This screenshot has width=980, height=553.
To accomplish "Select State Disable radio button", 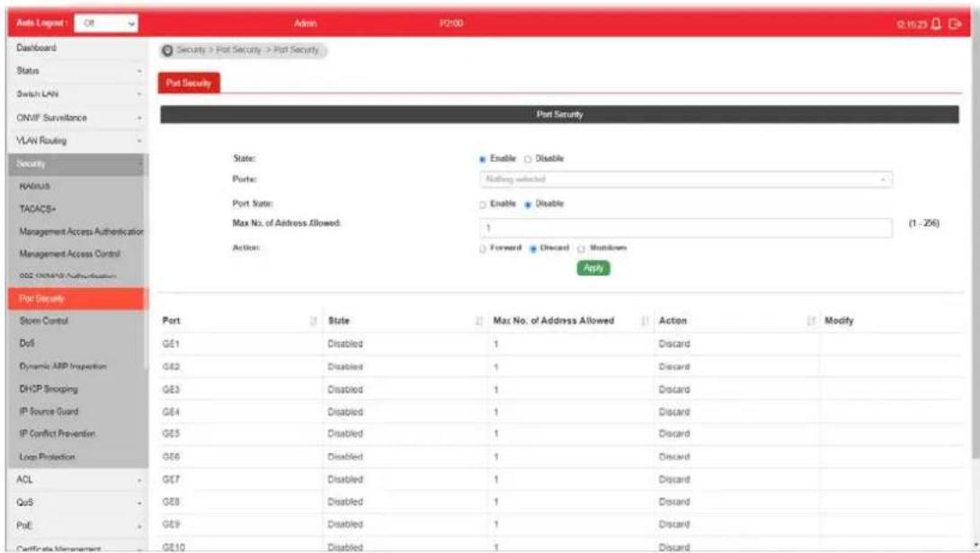I will pos(528,159).
